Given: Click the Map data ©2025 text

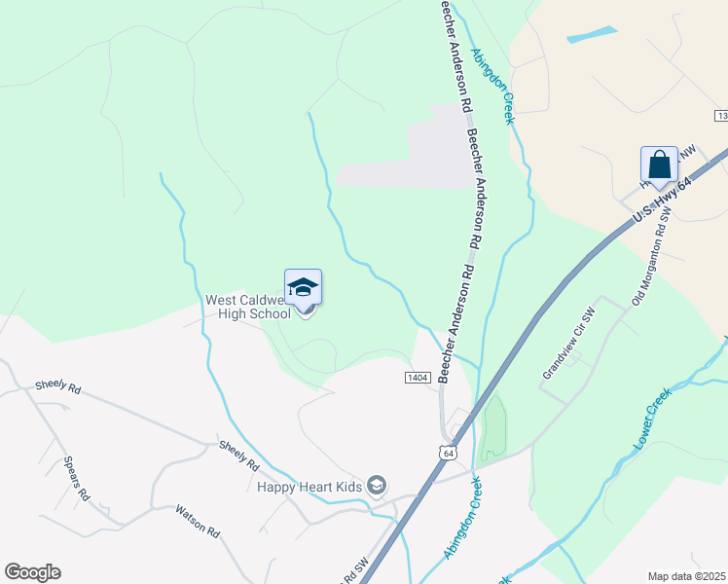Looking at the screenshot, I should pos(686,576).
